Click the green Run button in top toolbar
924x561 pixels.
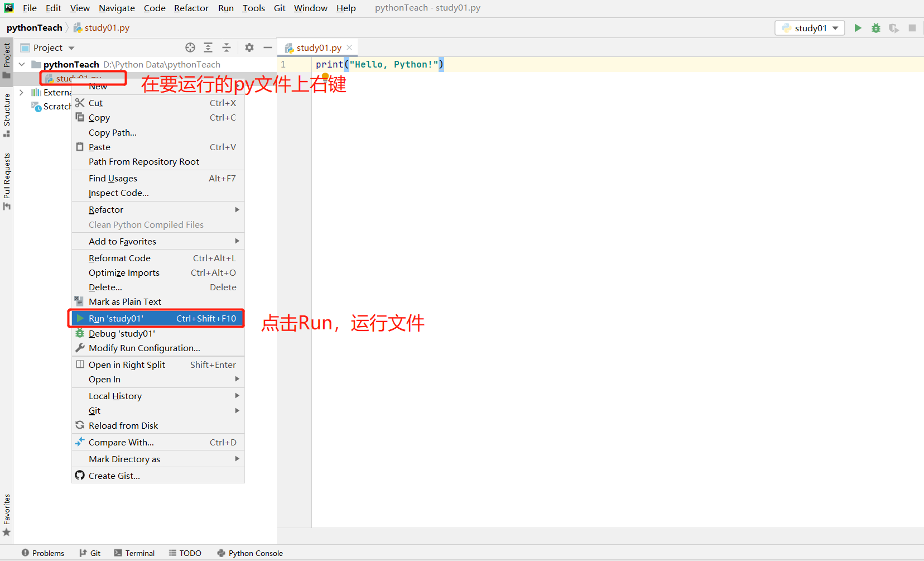858,28
